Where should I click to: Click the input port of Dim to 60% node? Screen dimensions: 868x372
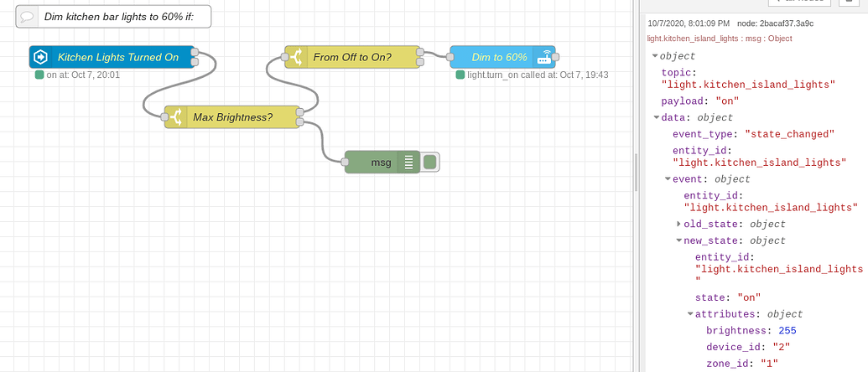450,56
